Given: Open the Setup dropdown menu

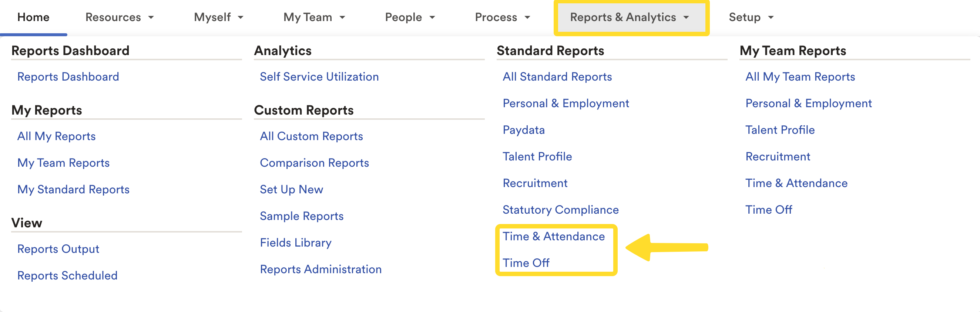Looking at the screenshot, I should 751,17.
